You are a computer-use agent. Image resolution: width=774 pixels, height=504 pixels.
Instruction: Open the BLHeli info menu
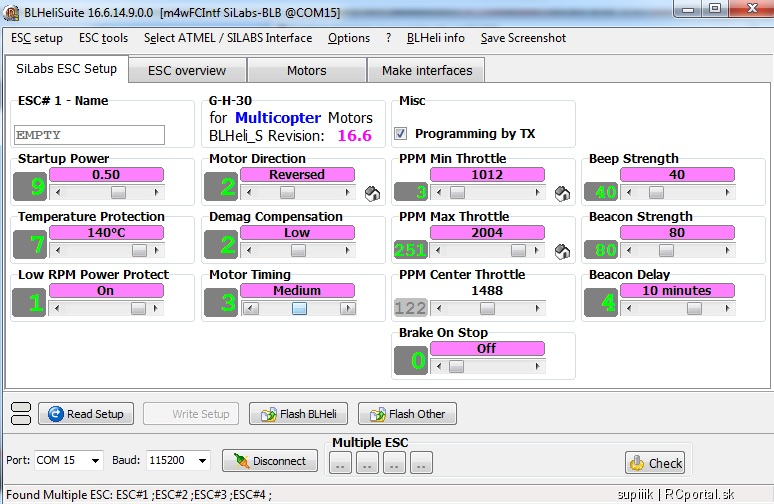[x=436, y=38]
